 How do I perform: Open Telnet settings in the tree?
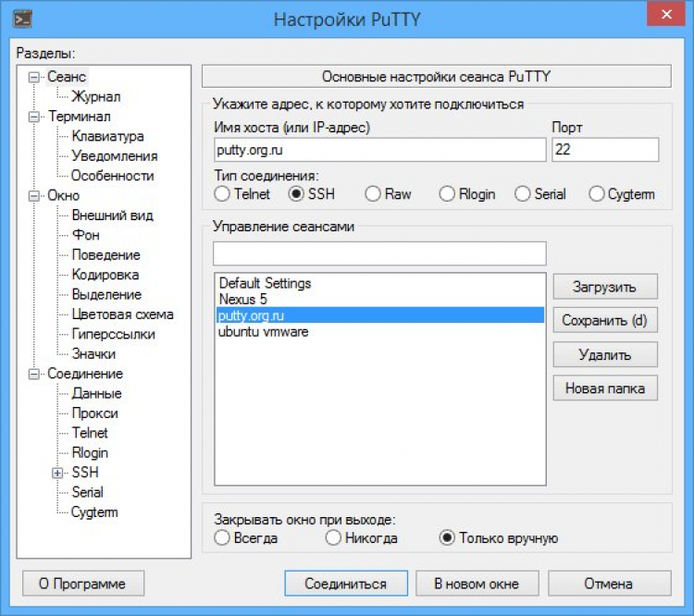[x=90, y=433]
